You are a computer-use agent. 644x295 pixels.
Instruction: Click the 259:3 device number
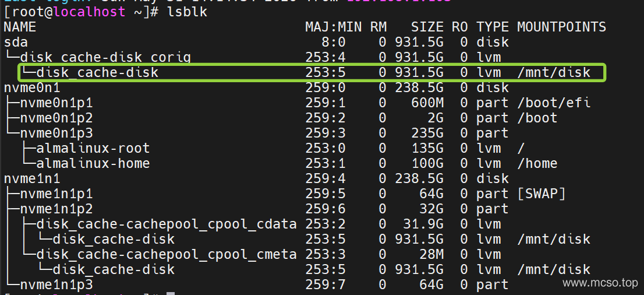pyautogui.click(x=325, y=134)
